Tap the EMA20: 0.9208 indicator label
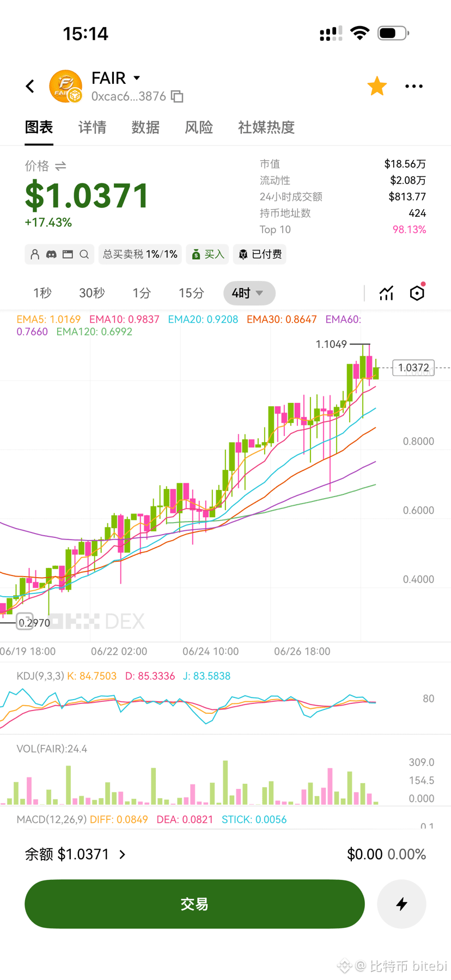This screenshot has height=980, width=451. click(x=203, y=320)
